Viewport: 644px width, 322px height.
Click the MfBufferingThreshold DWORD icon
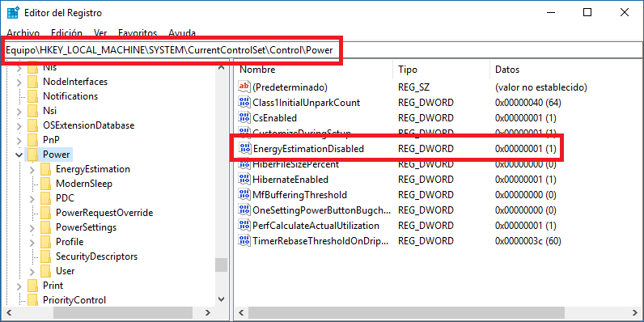click(244, 195)
